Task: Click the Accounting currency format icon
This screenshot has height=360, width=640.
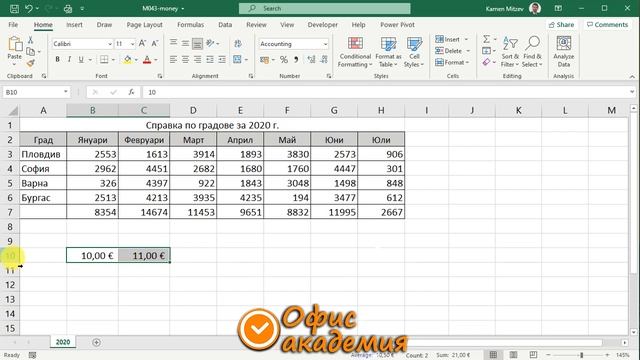Action: click(x=264, y=60)
